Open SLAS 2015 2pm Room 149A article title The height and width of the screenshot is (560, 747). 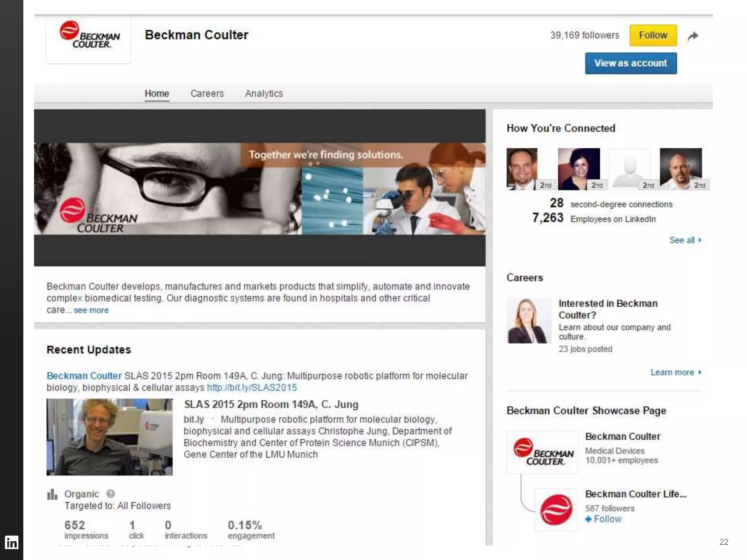(271, 404)
